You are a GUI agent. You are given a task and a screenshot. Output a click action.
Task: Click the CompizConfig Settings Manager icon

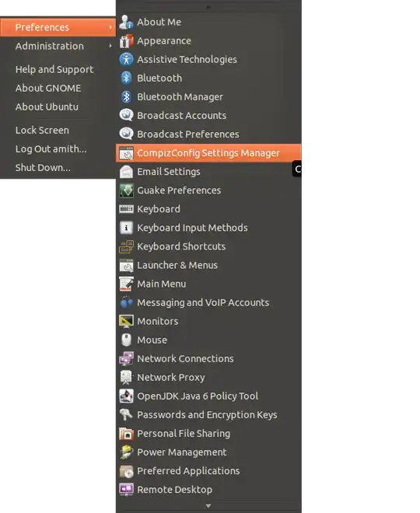tap(126, 153)
